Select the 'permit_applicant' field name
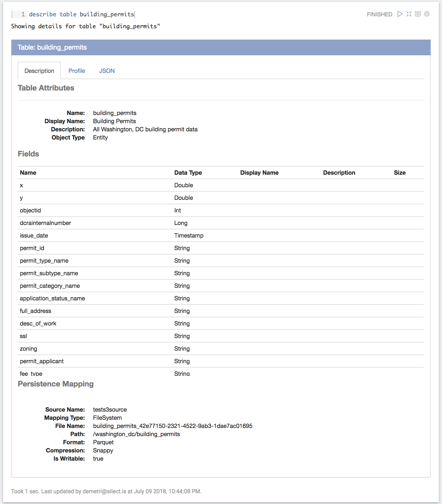 (x=42, y=361)
